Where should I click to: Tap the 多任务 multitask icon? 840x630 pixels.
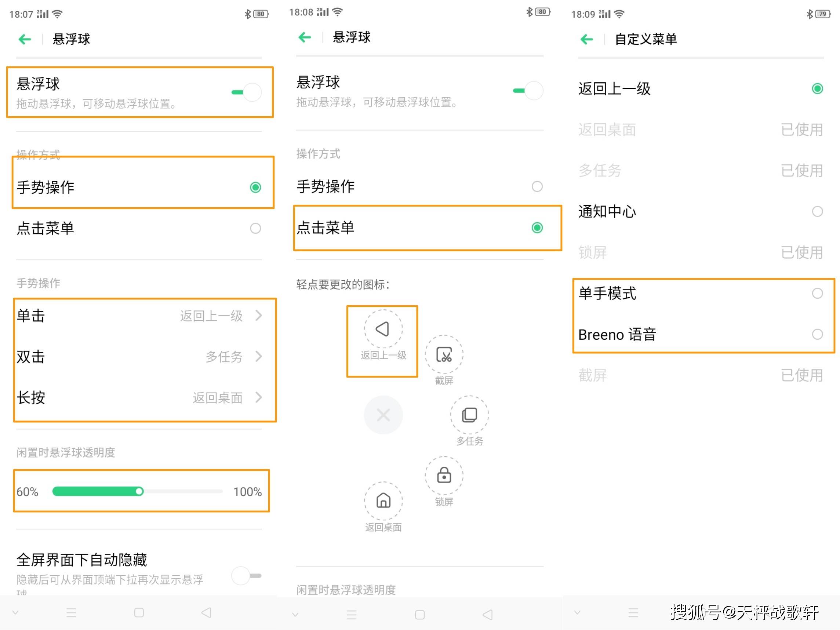click(x=469, y=415)
